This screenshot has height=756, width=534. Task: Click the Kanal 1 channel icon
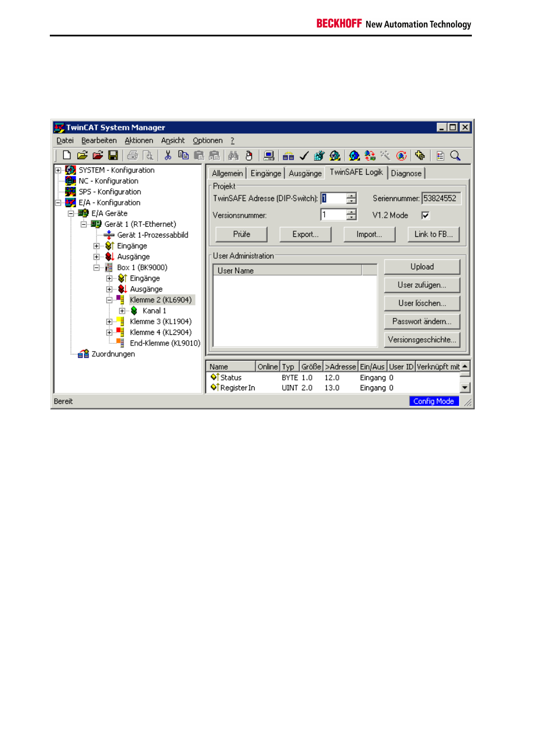[134, 311]
